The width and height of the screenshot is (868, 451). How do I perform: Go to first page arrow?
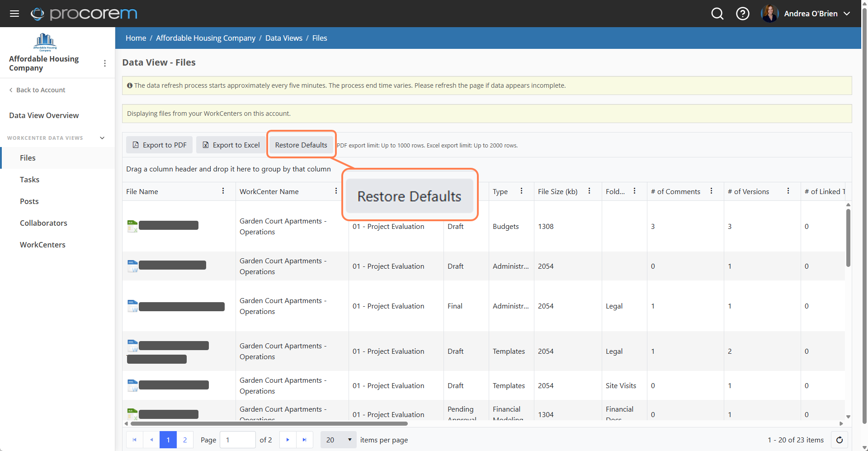134,440
